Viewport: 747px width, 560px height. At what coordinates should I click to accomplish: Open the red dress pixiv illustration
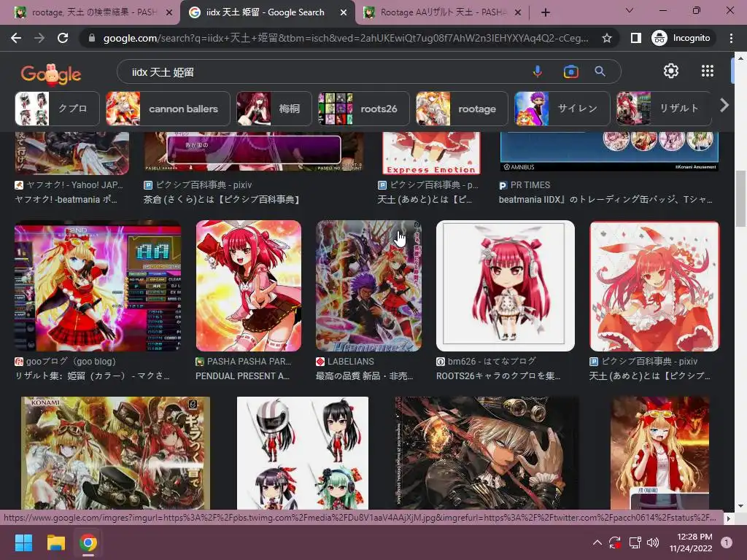click(654, 286)
